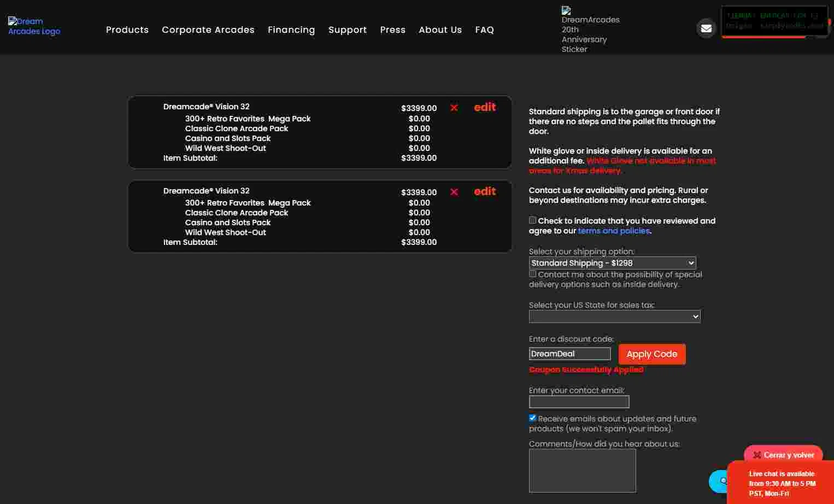Open the Products menu
834x504 pixels.
pos(127,30)
